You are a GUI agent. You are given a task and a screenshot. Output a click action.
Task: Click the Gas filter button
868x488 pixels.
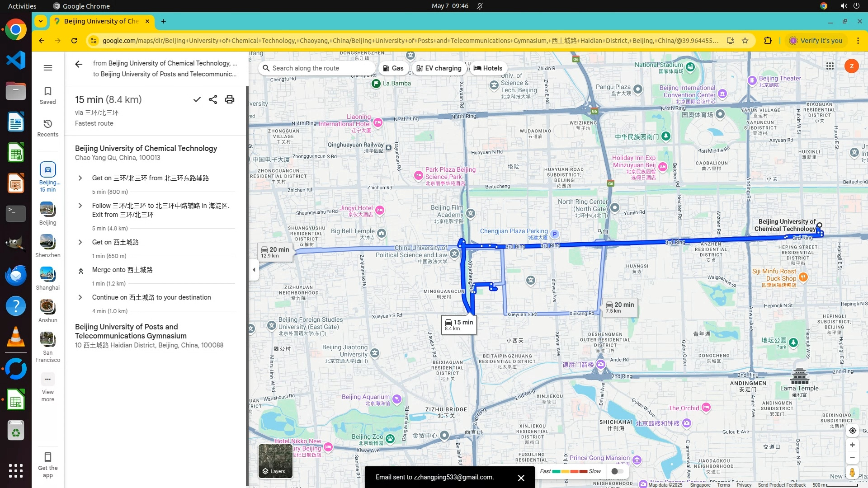(x=393, y=68)
